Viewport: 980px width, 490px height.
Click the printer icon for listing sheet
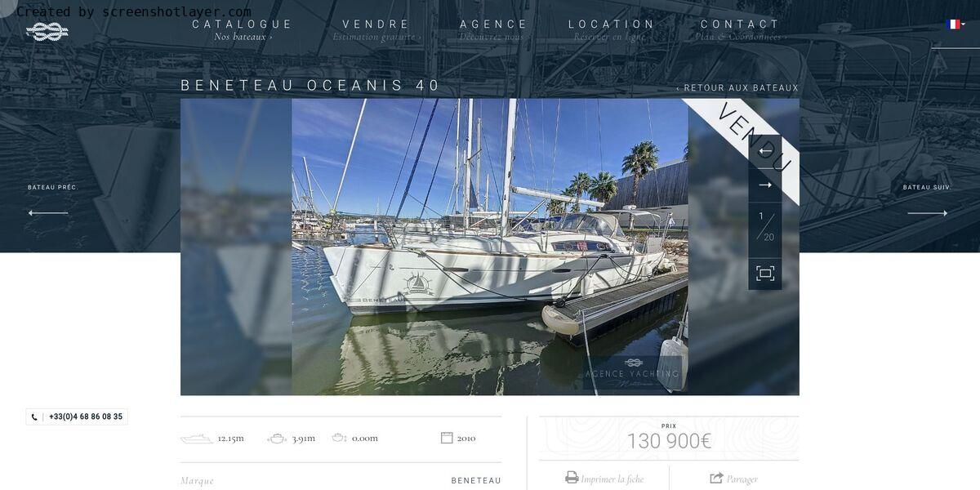point(572,478)
